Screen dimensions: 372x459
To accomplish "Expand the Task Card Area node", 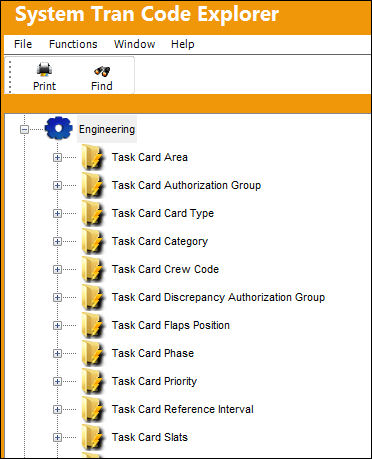I will click(x=57, y=157).
